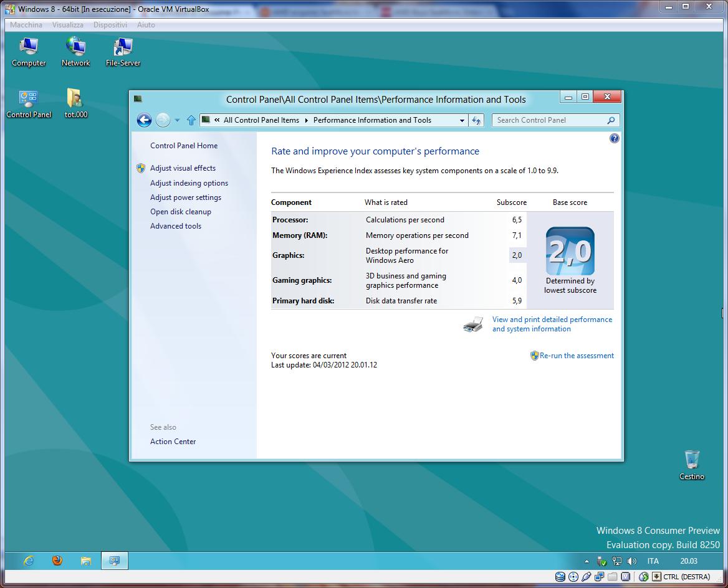Screen dimensions: 728x588
Task: Select the Primary hard disk subscore 5,9
Action: click(x=517, y=301)
